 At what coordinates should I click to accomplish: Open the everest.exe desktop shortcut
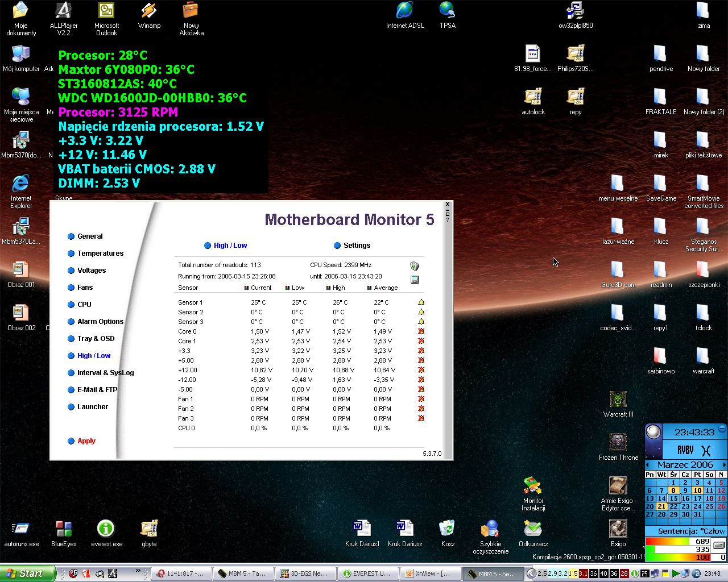pyautogui.click(x=106, y=529)
